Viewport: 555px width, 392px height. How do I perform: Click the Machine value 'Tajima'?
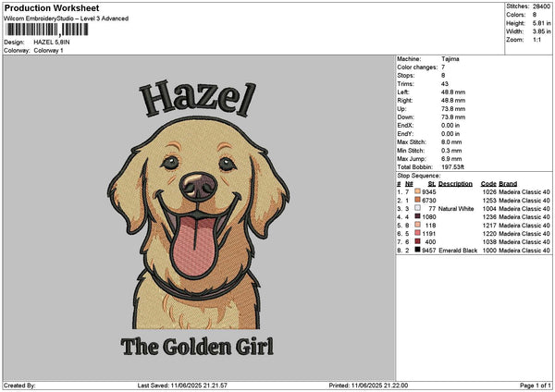451,59
